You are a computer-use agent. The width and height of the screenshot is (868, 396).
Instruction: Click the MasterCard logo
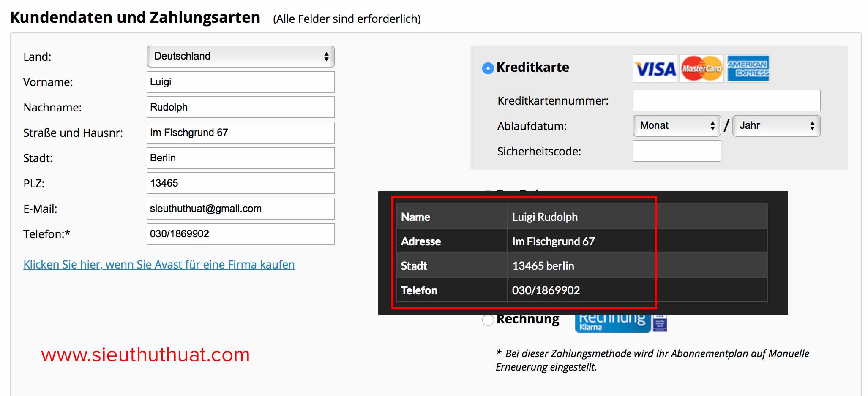point(701,68)
